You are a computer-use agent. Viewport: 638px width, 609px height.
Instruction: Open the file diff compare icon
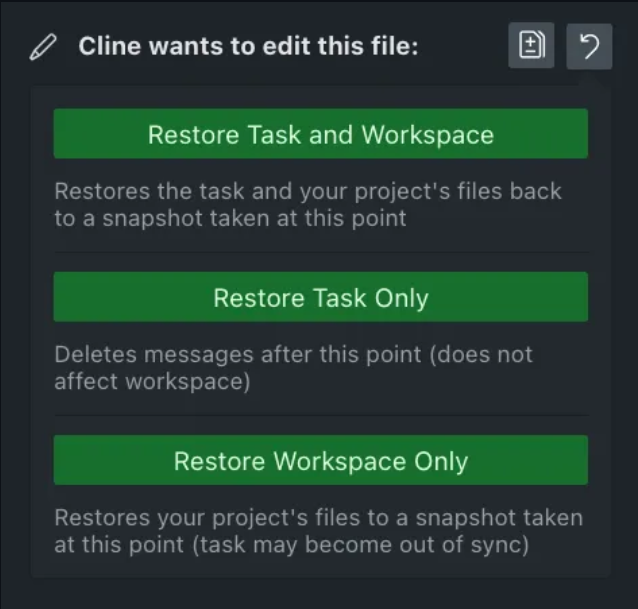[531, 46]
